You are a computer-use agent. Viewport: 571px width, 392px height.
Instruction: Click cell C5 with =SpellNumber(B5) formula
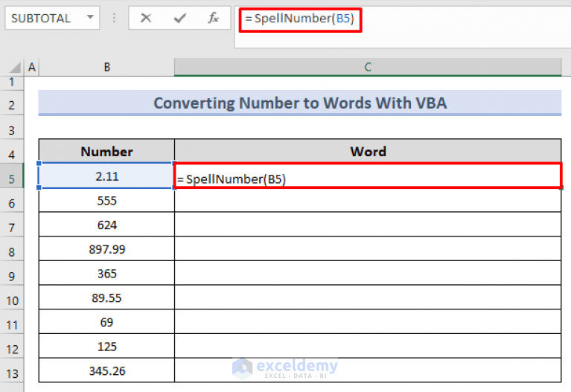pyautogui.click(x=368, y=176)
